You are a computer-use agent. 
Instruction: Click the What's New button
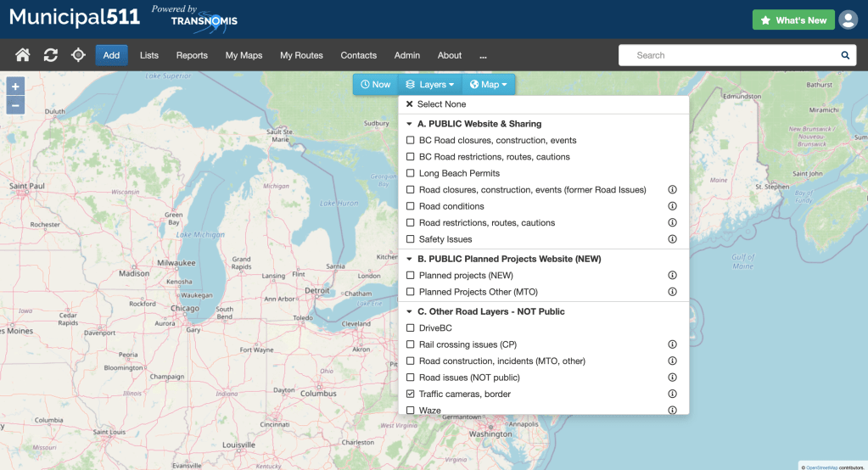click(x=793, y=20)
